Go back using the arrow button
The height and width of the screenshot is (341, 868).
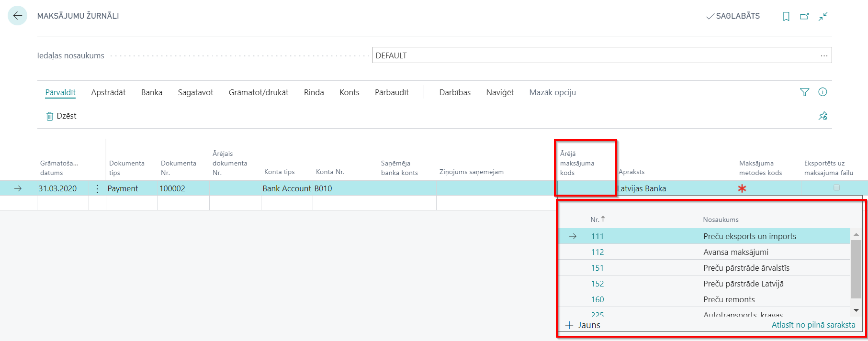click(18, 16)
